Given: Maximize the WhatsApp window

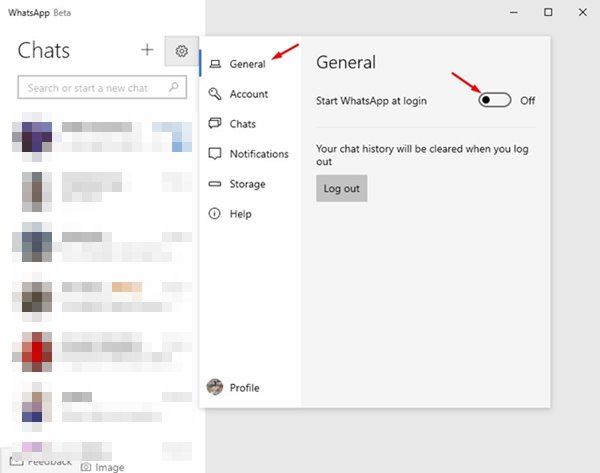Looking at the screenshot, I should (x=548, y=13).
